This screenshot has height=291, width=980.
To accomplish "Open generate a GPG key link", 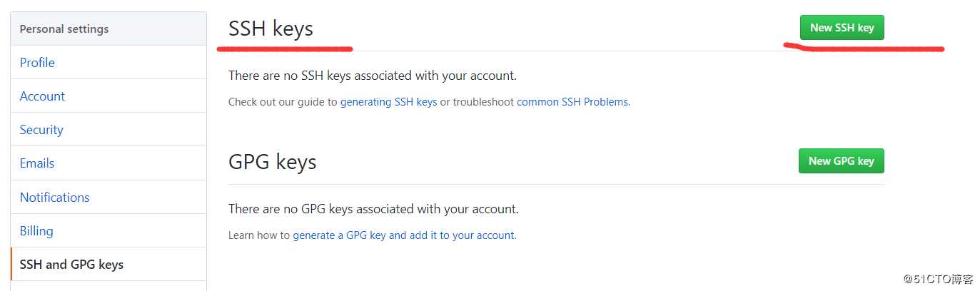I will [x=403, y=235].
